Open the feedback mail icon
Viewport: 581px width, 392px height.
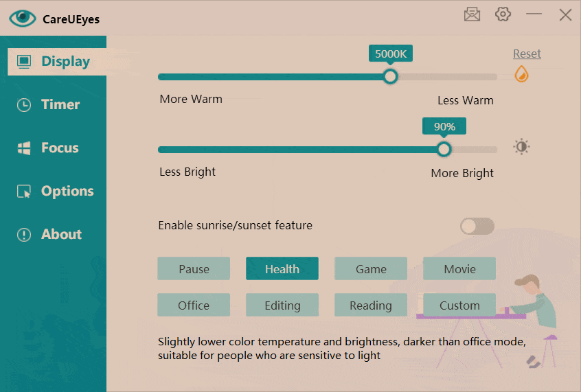(472, 15)
